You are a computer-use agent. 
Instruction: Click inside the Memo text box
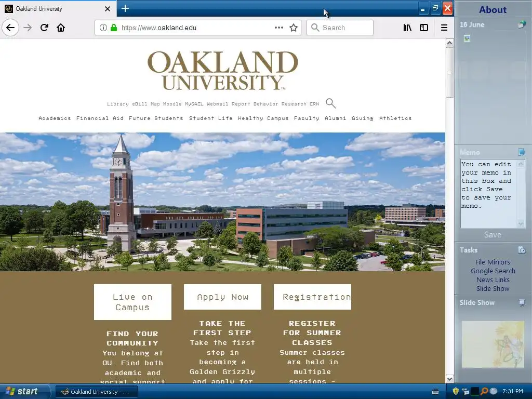click(488, 193)
